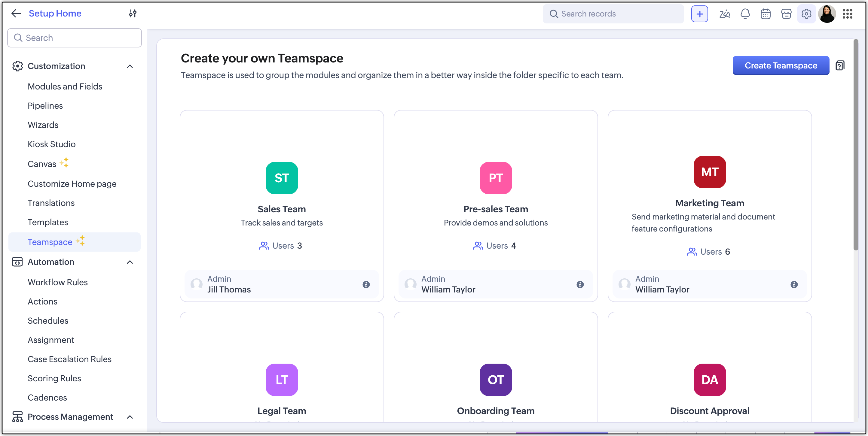Click the red MT Marketing Team tile
The height and width of the screenshot is (436, 868).
point(709,172)
